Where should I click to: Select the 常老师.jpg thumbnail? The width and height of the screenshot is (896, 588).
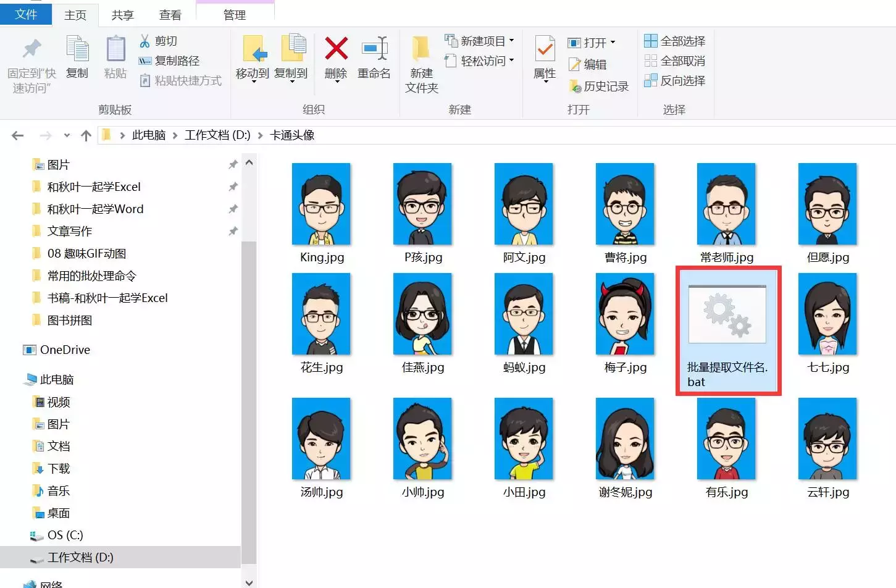click(x=726, y=204)
